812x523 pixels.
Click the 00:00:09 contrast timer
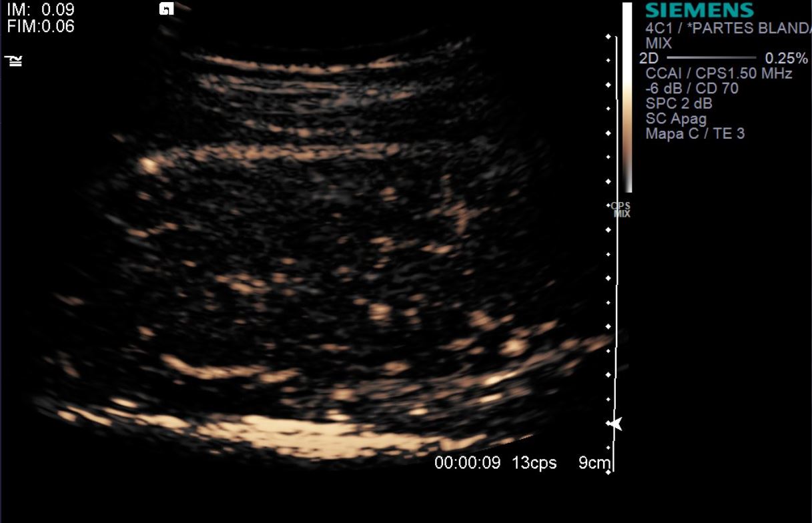467,463
